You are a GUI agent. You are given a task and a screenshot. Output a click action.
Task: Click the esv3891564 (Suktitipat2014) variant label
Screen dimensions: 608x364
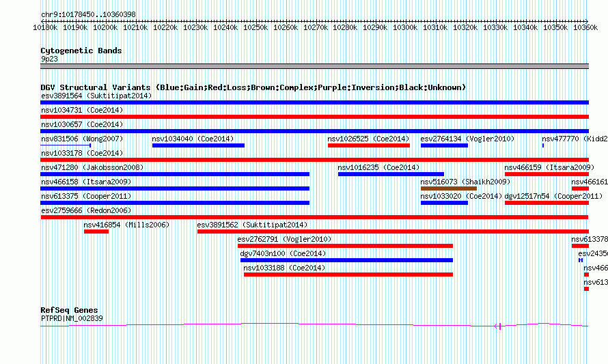96,96
